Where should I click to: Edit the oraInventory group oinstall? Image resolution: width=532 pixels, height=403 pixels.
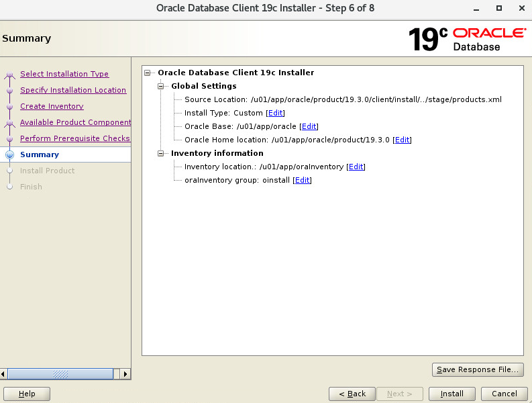(303, 180)
